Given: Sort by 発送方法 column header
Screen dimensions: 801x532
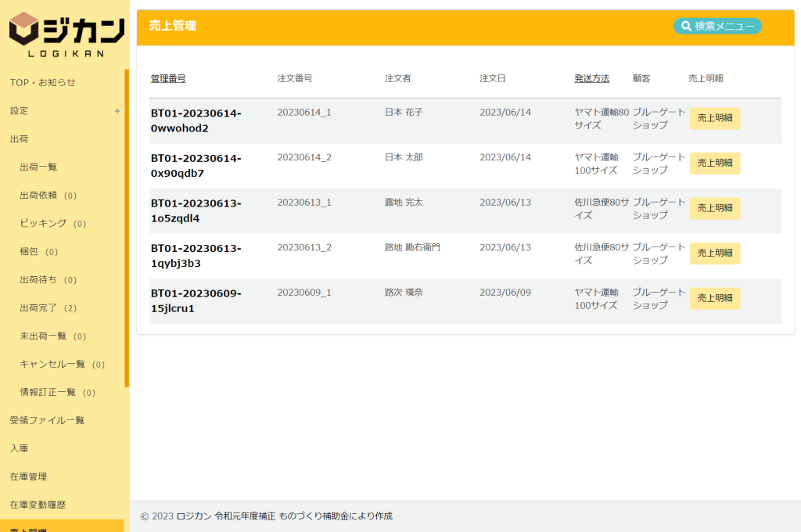Looking at the screenshot, I should tap(591, 78).
